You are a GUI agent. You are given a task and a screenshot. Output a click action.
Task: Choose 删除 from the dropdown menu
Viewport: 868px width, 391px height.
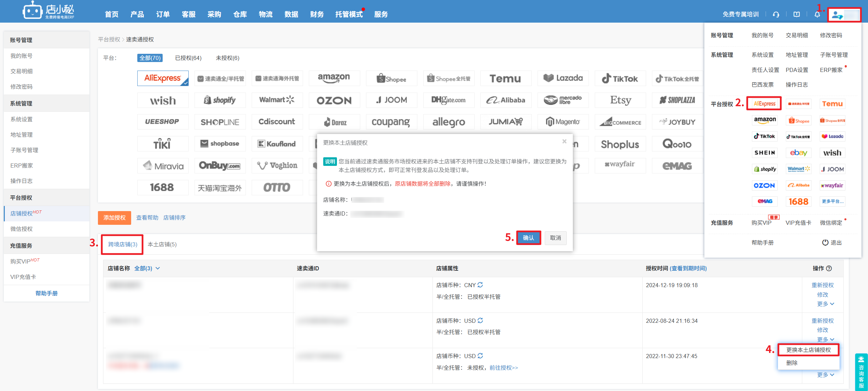point(792,363)
